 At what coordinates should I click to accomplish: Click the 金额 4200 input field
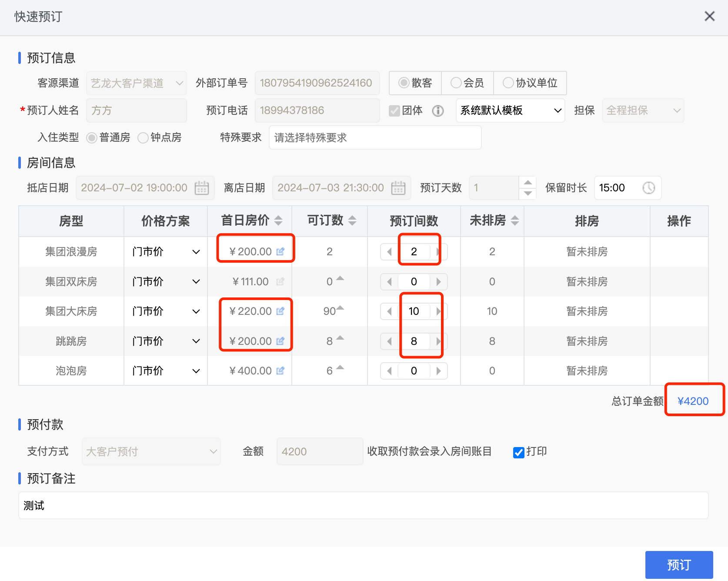[320, 451]
